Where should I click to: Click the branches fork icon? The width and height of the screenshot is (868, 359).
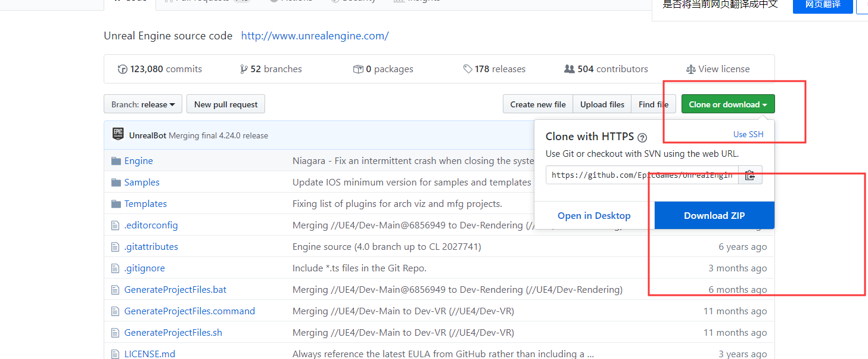click(x=244, y=69)
